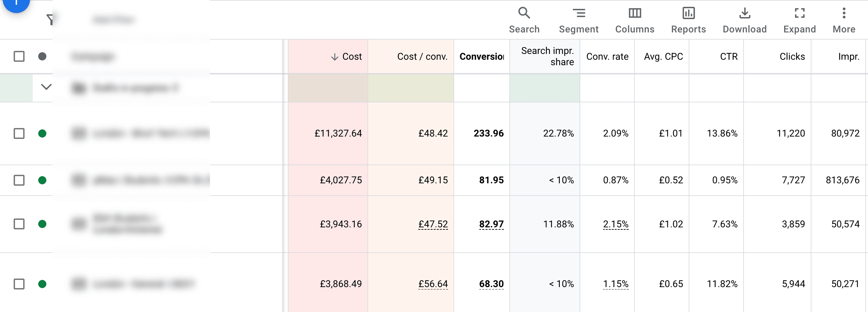Click the Segment icon

click(x=579, y=13)
